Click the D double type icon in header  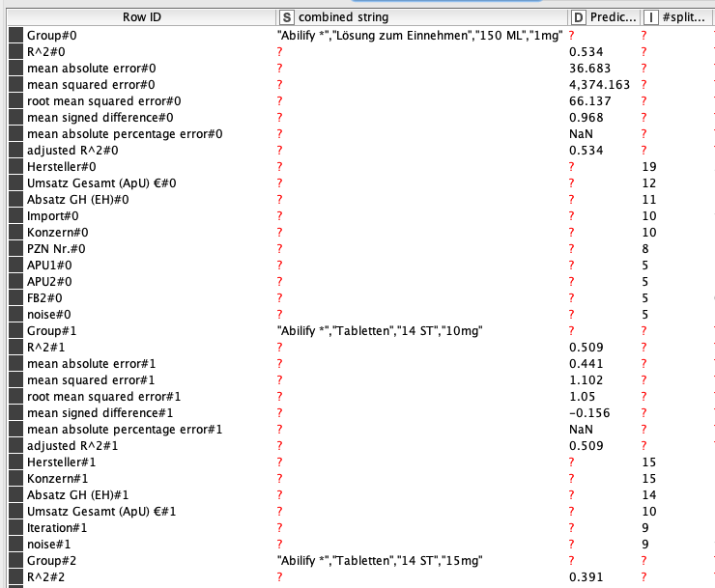pyautogui.click(x=578, y=17)
